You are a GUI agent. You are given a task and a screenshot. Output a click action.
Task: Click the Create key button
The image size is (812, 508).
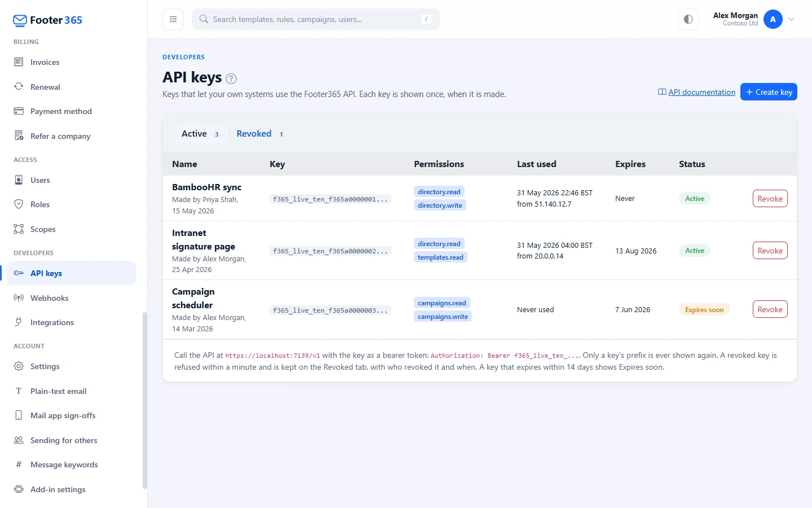(769, 92)
